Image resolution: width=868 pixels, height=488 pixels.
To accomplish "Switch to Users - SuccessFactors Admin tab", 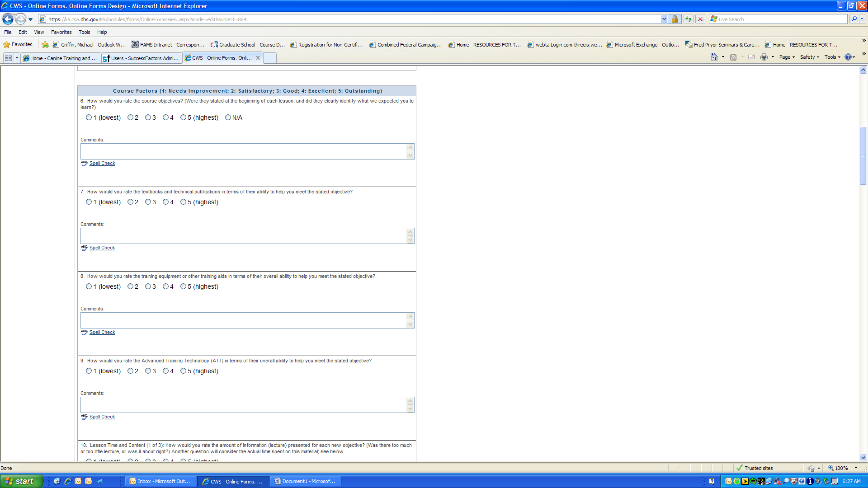I will tap(142, 58).
